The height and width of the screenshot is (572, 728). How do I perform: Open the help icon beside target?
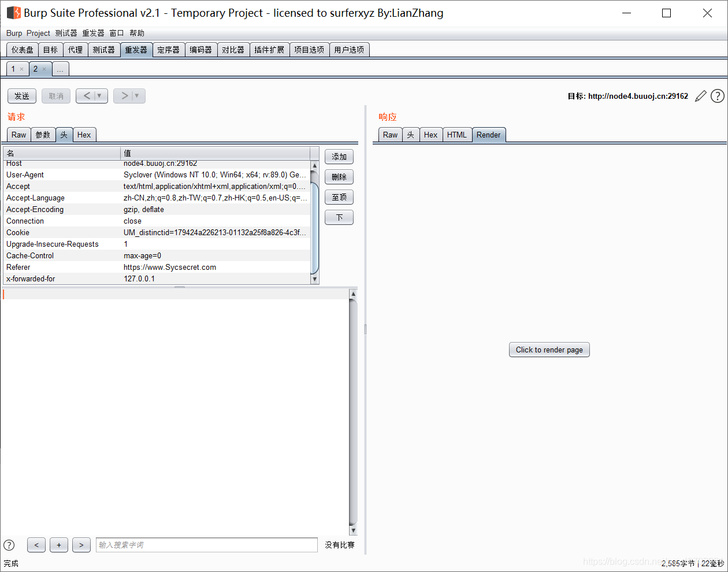[718, 96]
